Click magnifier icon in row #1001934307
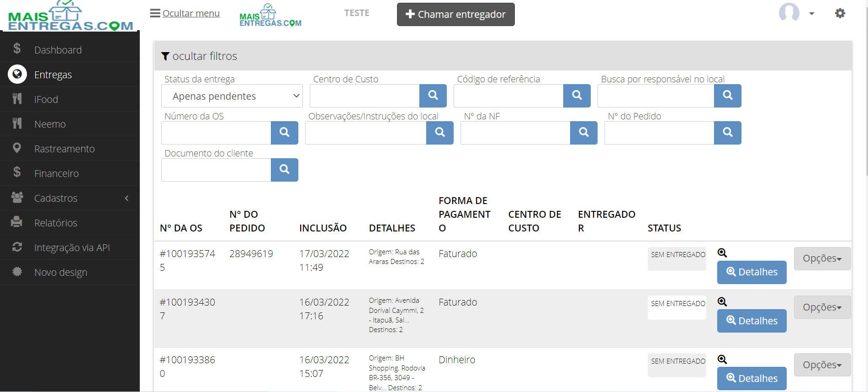Viewport: 868px width, 392px height. point(722,302)
